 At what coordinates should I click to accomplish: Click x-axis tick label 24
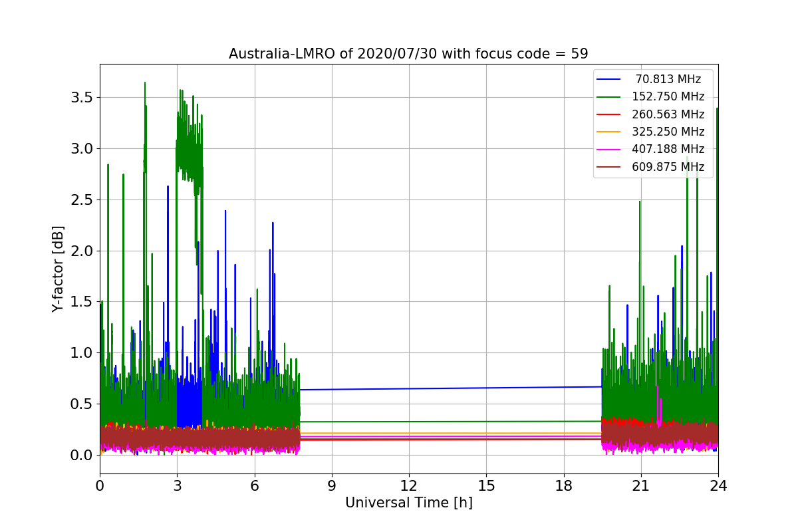coord(718,486)
